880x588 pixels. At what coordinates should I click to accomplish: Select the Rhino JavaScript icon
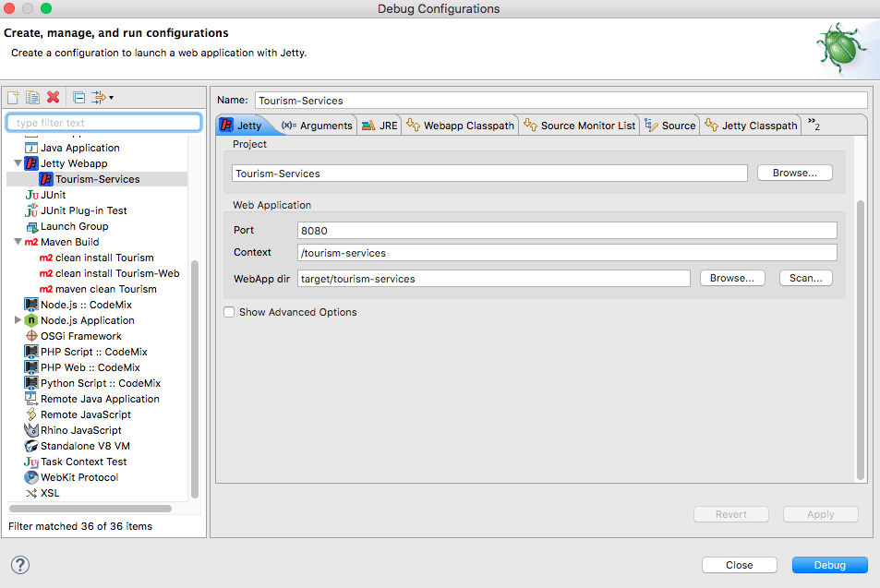pyautogui.click(x=31, y=430)
